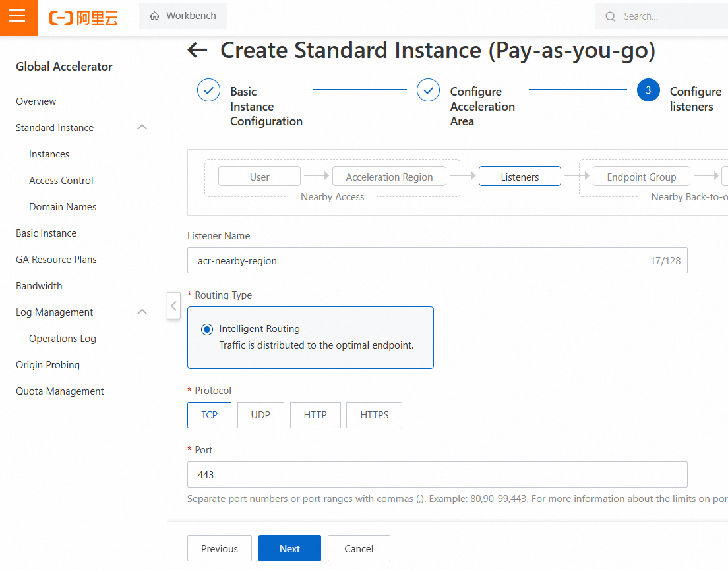Open the orange hamburger navigation menu
Image resolution: width=728 pixels, height=570 pixels.
pos(17,16)
